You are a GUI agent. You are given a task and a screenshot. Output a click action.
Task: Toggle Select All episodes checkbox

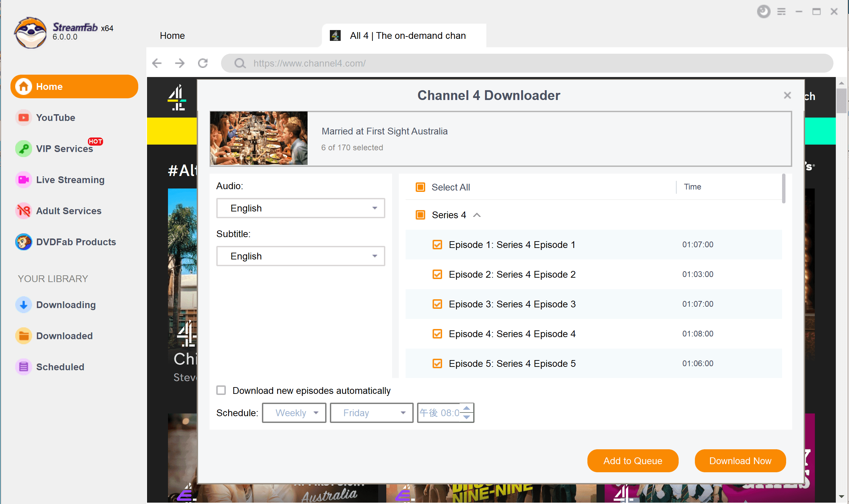click(x=420, y=187)
